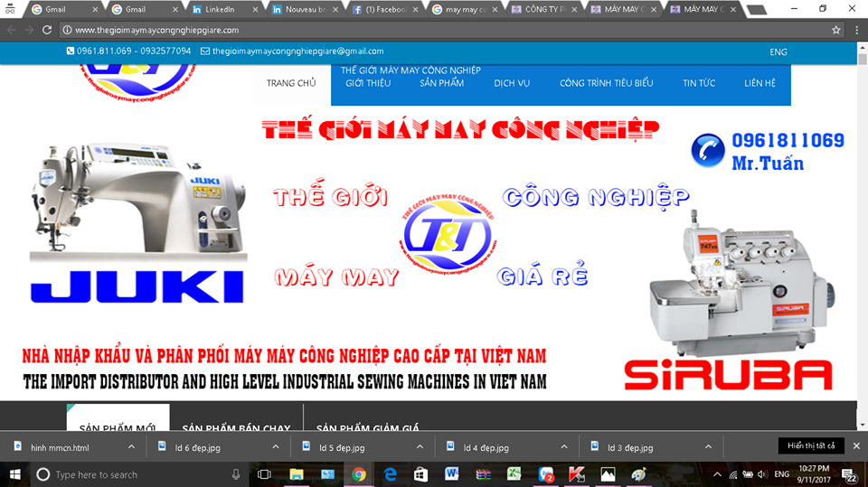Switch to the LinkedIn tab
868x487 pixels.
pos(223,9)
